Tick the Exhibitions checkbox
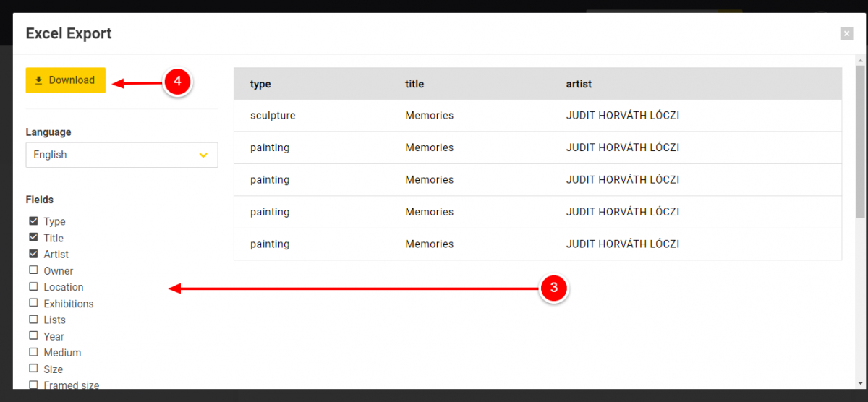Image resolution: width=868 pixels, height=402 pixels. pos(33,304)
